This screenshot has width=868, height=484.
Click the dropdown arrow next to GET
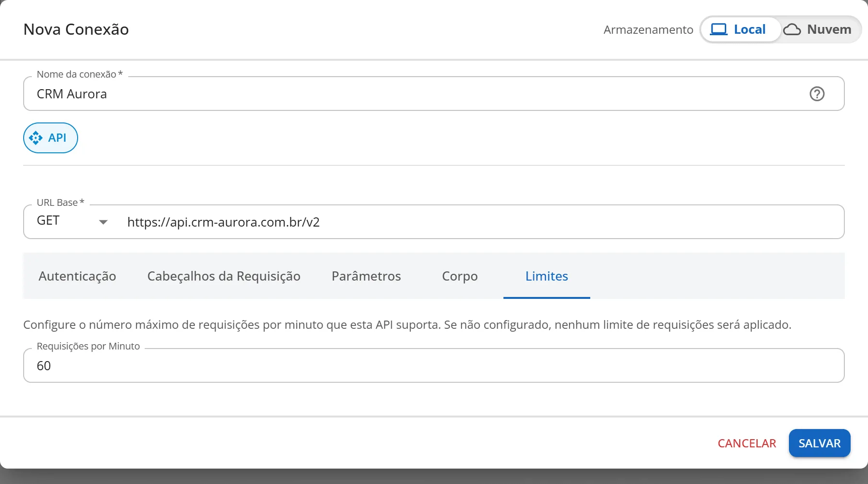(103, 222)
